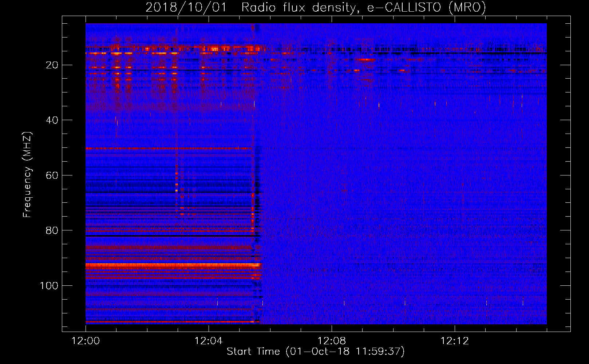
Task: Click the 12:04 time tick label
Action: click(x=209, y=341)
